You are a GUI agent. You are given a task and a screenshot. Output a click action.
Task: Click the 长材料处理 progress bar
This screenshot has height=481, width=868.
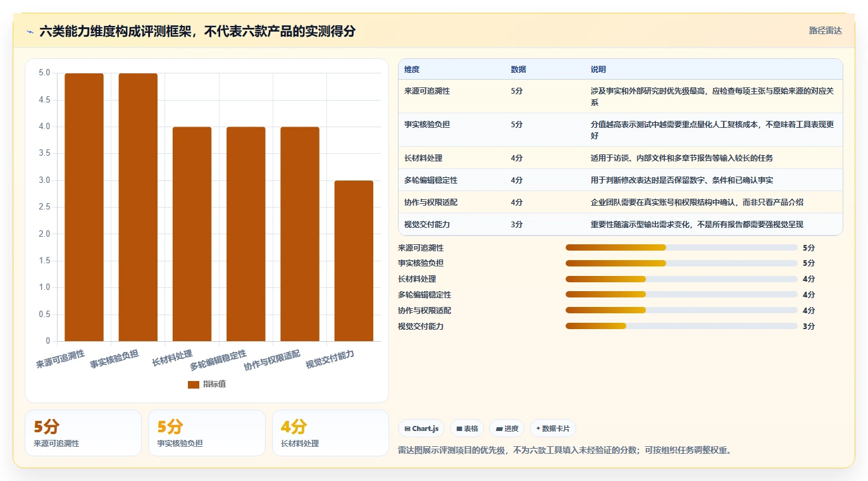pos(681,279)
